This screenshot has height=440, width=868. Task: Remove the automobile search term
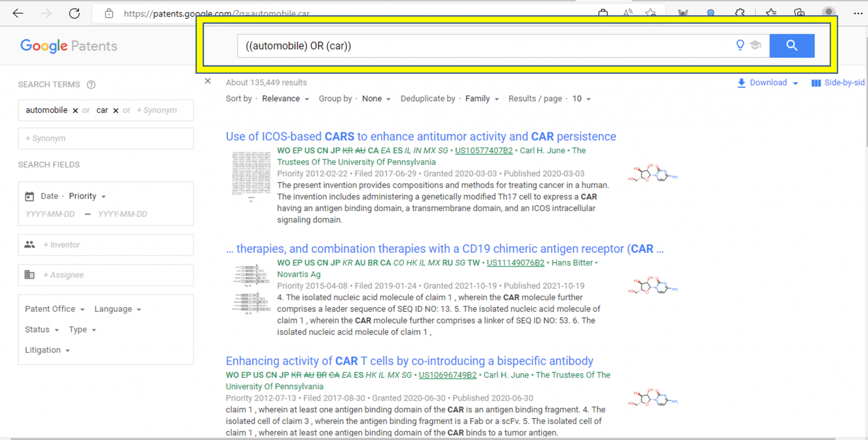pos(75,110)
